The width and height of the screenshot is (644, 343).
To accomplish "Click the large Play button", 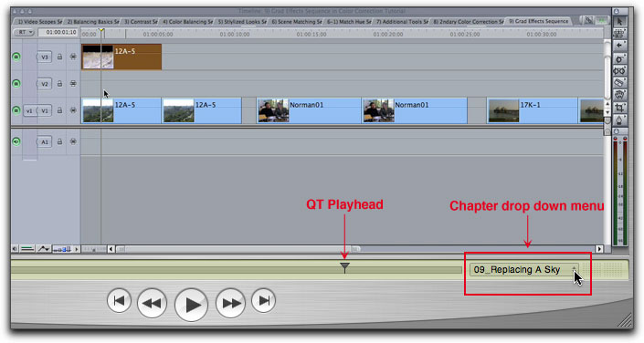I will (192, 305).
